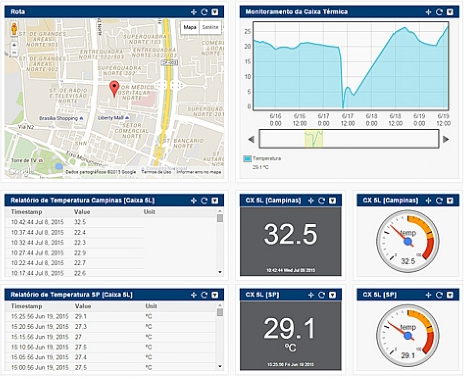This screenshot has height=379, width=465.
Task: Click Informar erro no mapa link
Action: click(199, 172)
